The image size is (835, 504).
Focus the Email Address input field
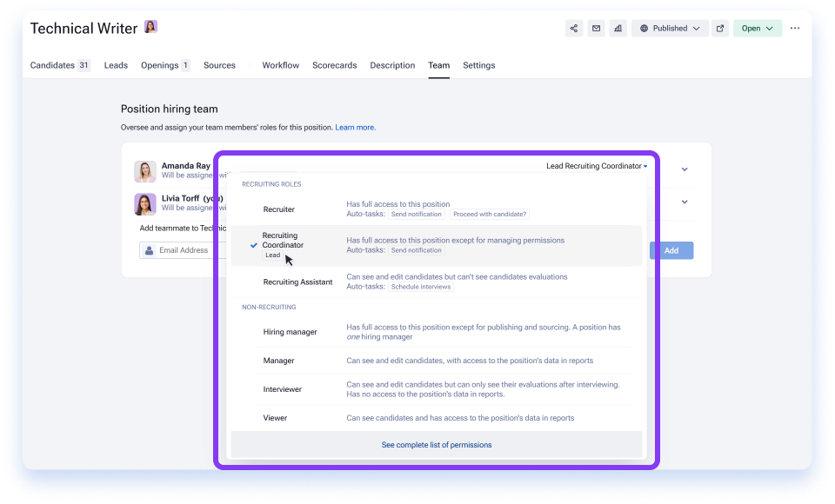[x=183, y=250]
